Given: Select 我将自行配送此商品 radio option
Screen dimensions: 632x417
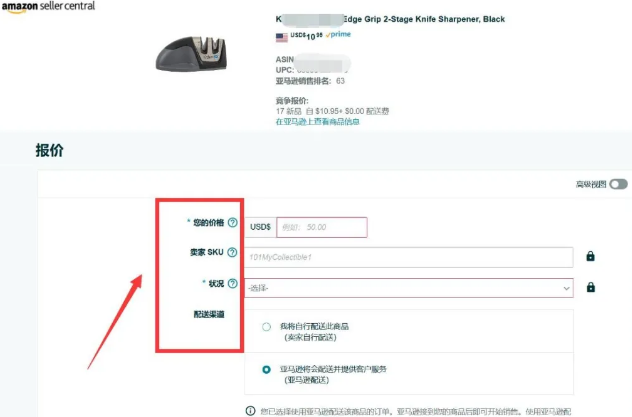Looking at the screenshot, I should click(266, 326).
